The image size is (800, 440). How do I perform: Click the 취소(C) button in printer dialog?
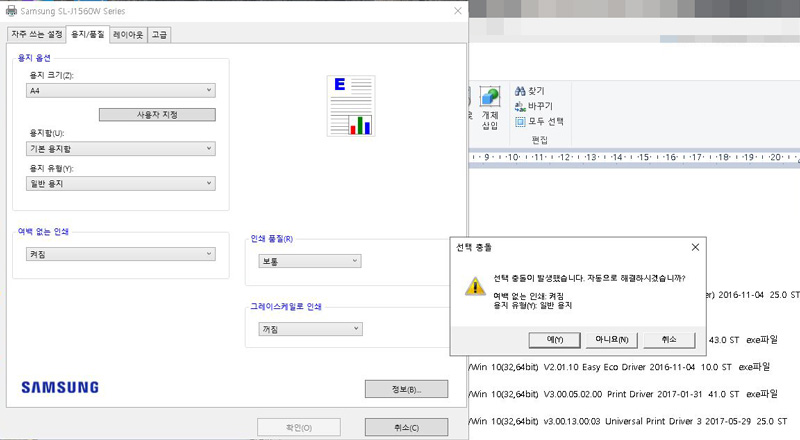coord(407,427)
